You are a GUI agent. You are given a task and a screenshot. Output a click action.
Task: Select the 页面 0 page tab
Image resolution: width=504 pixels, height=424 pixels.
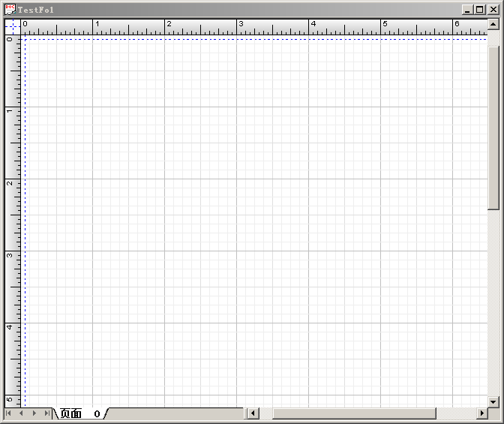click(x=80, y=413)
